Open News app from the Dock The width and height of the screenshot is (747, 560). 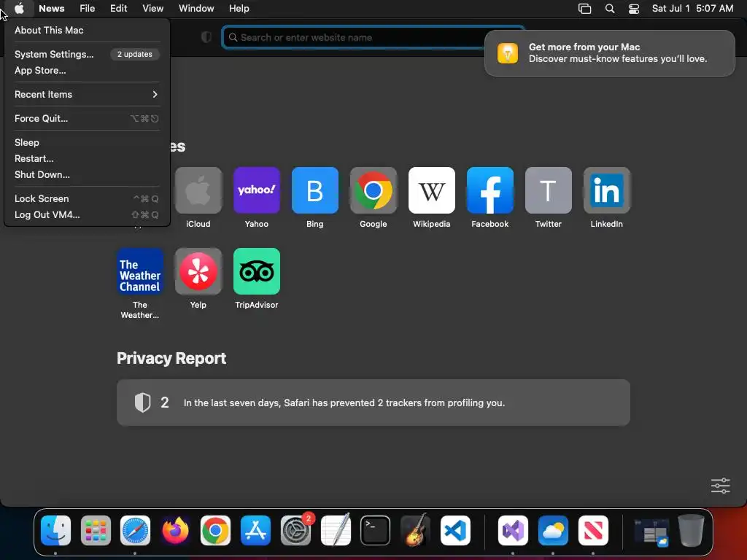(593, 531)
